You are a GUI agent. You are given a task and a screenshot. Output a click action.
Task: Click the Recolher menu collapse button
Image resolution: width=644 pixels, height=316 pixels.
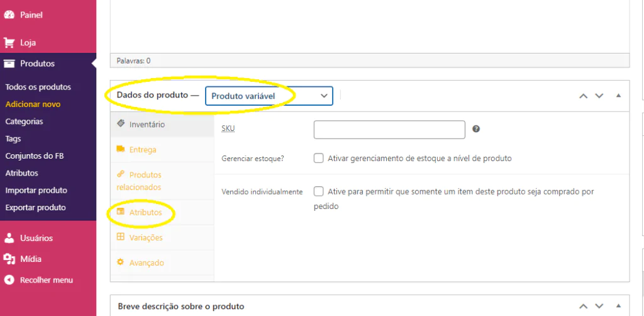38,280
